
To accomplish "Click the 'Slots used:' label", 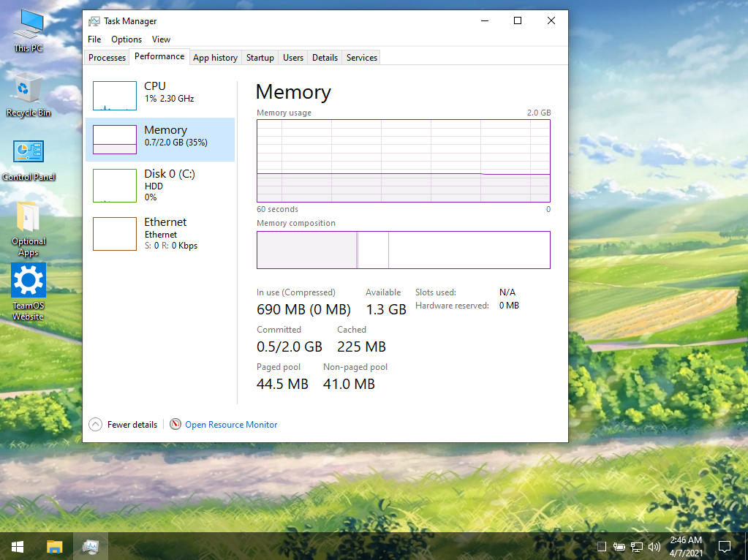I will coord(436,292).
